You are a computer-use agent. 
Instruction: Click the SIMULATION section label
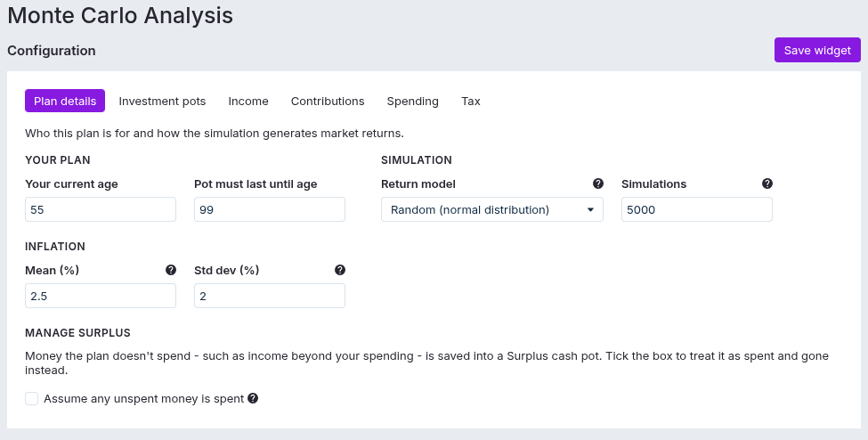(x=417, y=159)
